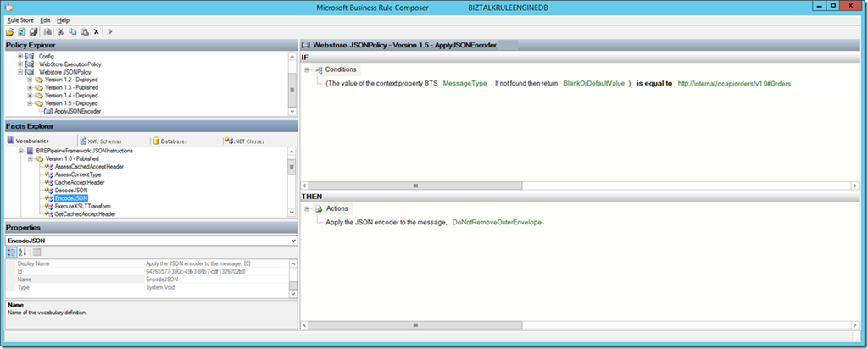Click the Paste toolbar icon

click(x=84, y=31)
